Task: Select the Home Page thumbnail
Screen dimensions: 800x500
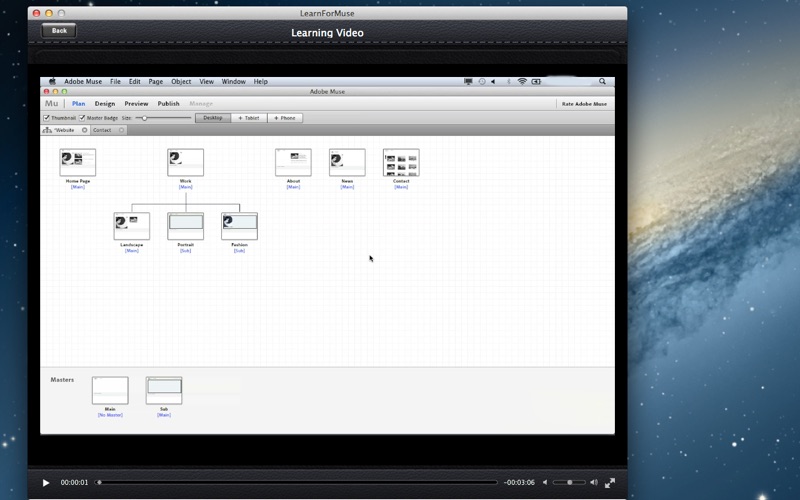Action: click(x=78, y=162)
